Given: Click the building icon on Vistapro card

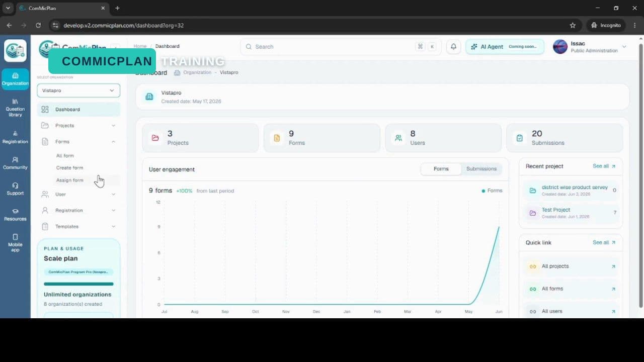Looking at the screenshot, I should click(149, 97).
